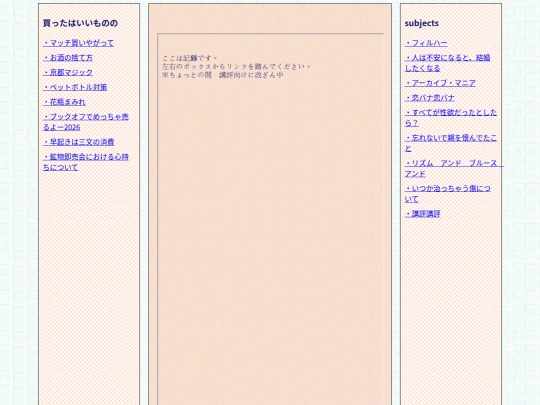Click the ※ちょっとの間 講評向けに改ざん中 note line
The image size is (540, 405).
coord(223,75)
